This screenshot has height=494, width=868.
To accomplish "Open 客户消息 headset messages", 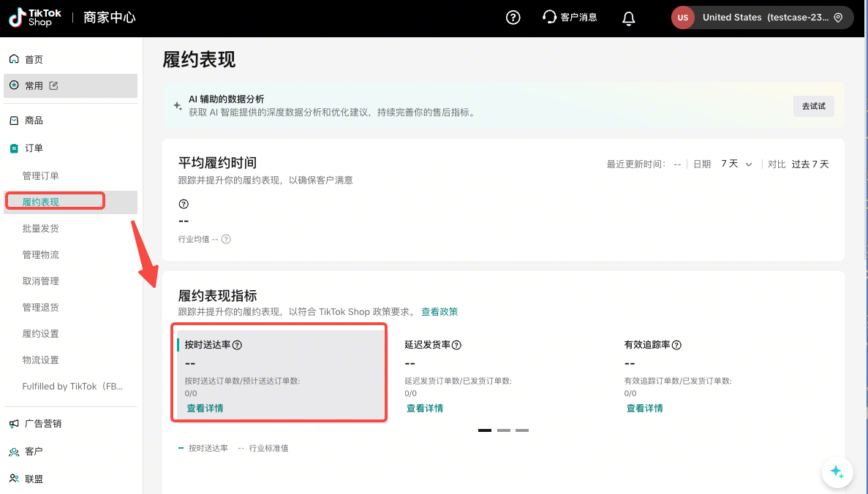I will click(570, 18).
